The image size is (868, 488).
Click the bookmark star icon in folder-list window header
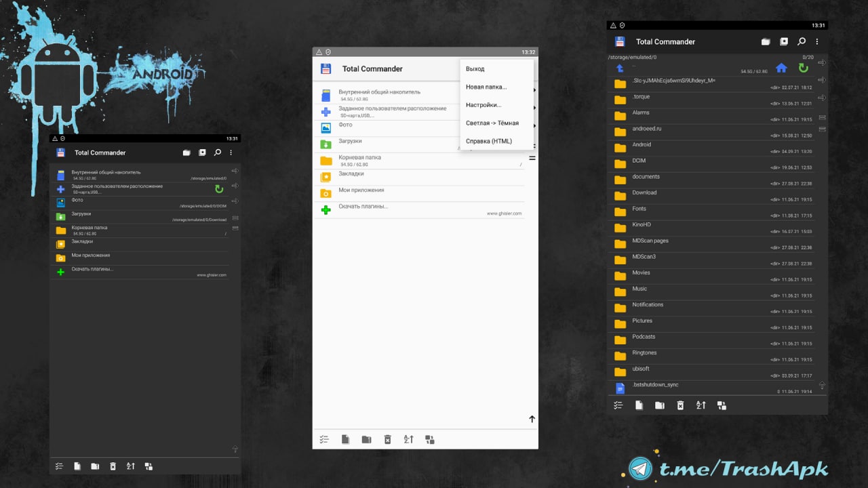[784, 41]
